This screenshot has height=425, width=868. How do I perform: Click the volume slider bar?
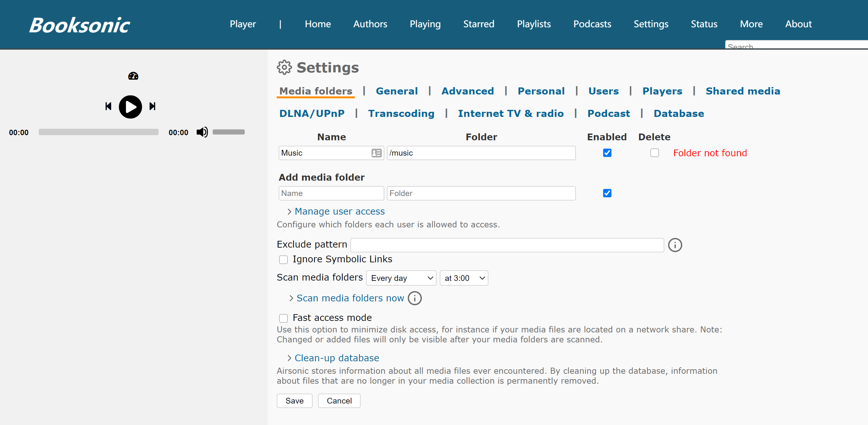228,132
